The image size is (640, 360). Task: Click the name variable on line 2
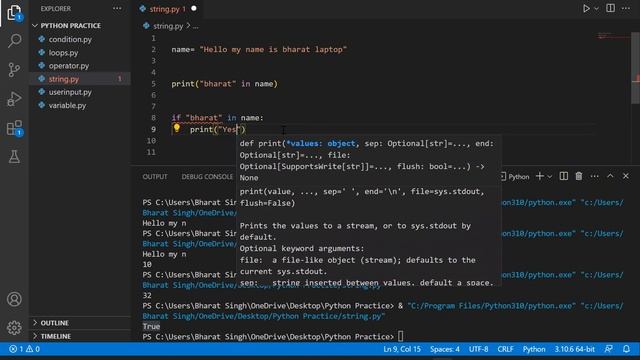click(180, 49)
